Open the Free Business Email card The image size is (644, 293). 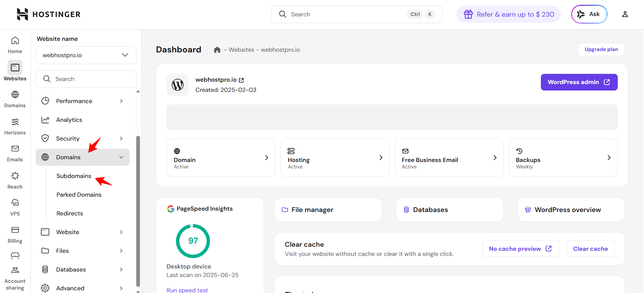(x=449, y=158)
